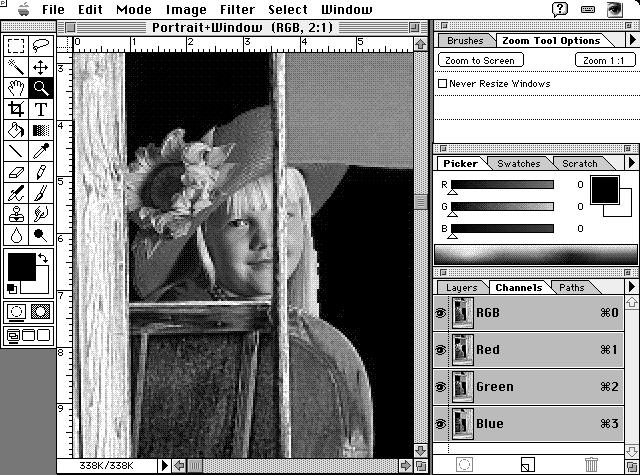
Task: Toggle visibility eye of Red channel
Action: pos(440,350)
